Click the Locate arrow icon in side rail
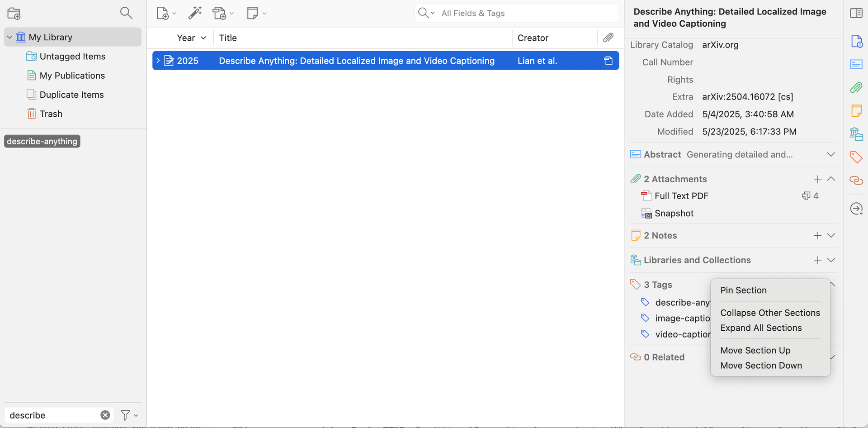 click(856, 209)
